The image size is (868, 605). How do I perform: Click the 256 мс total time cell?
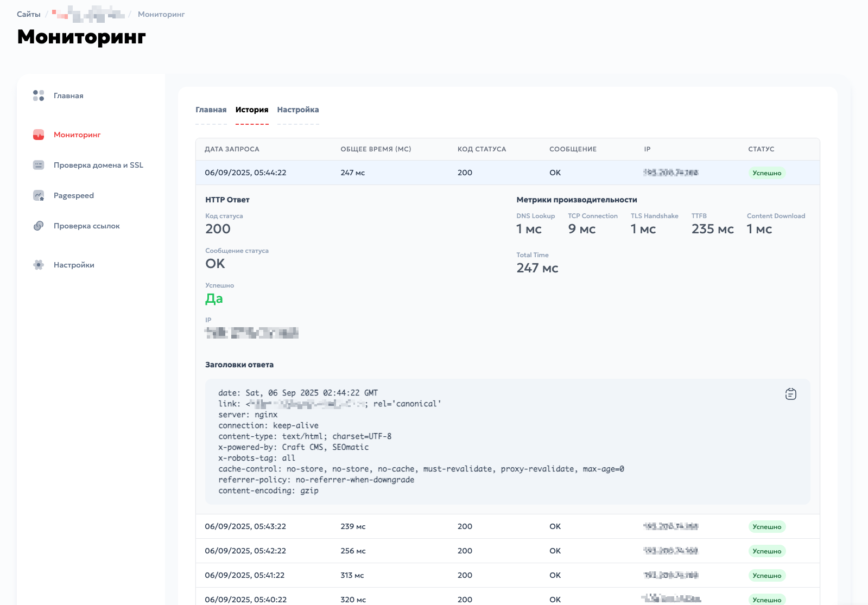tap(353, 551)
